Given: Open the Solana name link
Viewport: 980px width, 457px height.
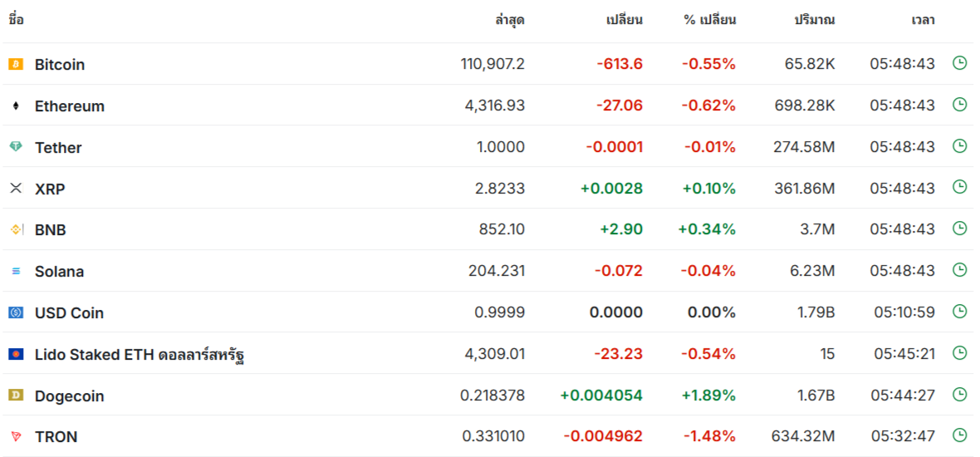Looking at the screenshot, I should [59, 272].
